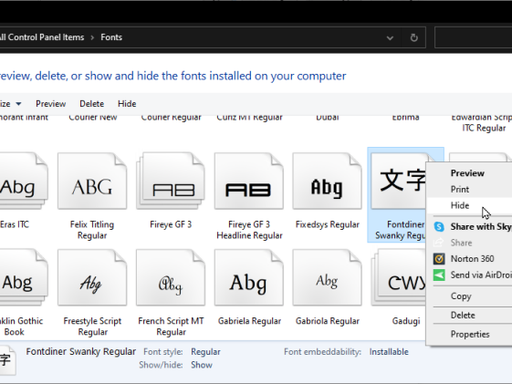
Task: Click the Dubai font label
Action: tap(327, 118)
